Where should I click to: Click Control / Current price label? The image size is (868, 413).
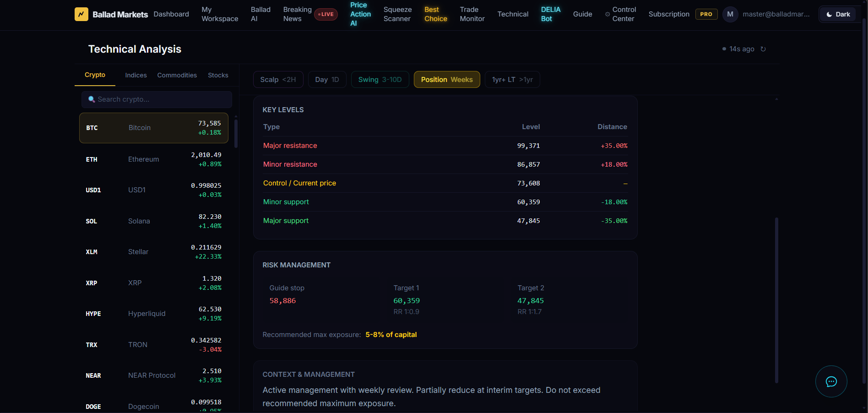pos(299,183)
